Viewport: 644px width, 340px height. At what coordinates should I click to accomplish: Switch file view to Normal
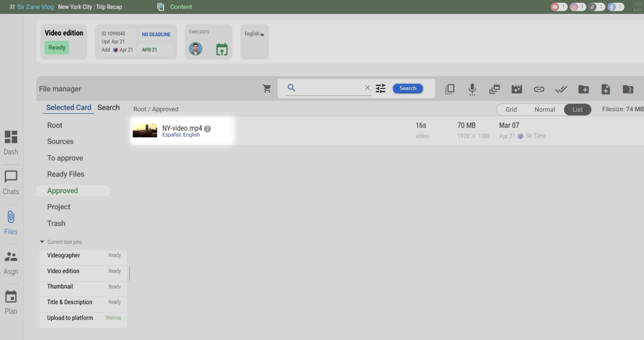click(x=544, y=109)
